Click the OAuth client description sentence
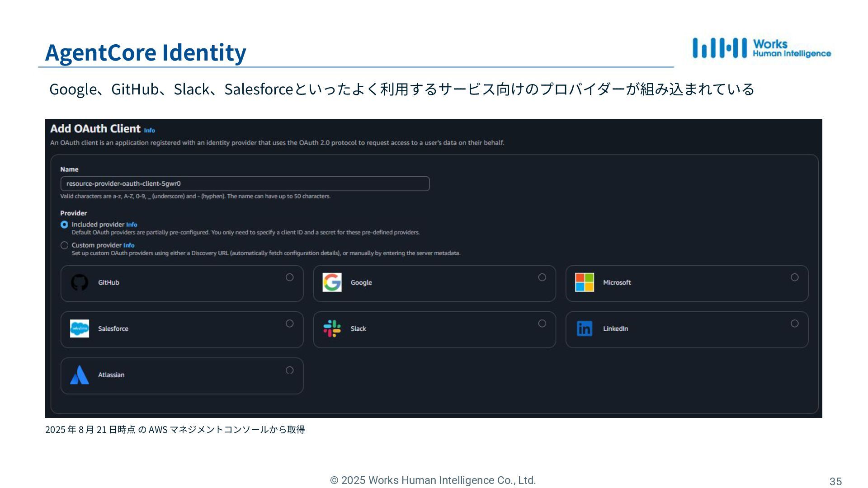 coord(277,143)
